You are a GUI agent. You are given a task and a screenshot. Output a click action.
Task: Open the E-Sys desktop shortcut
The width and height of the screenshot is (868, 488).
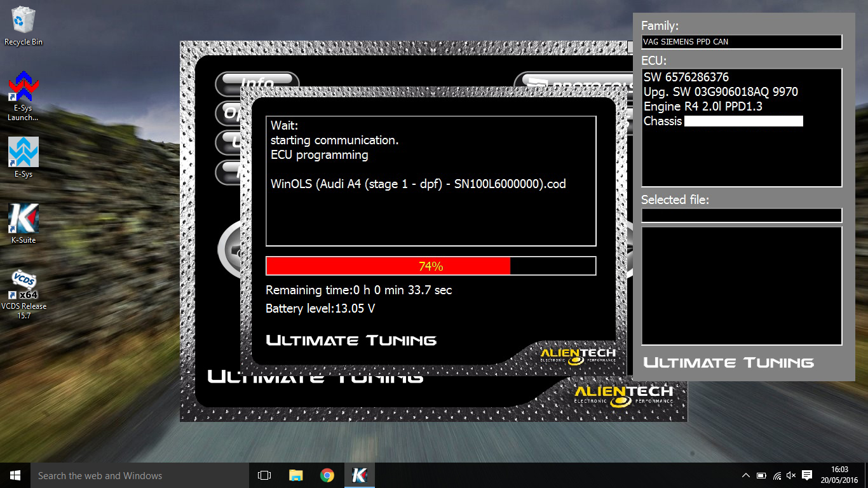click(24, 152)
